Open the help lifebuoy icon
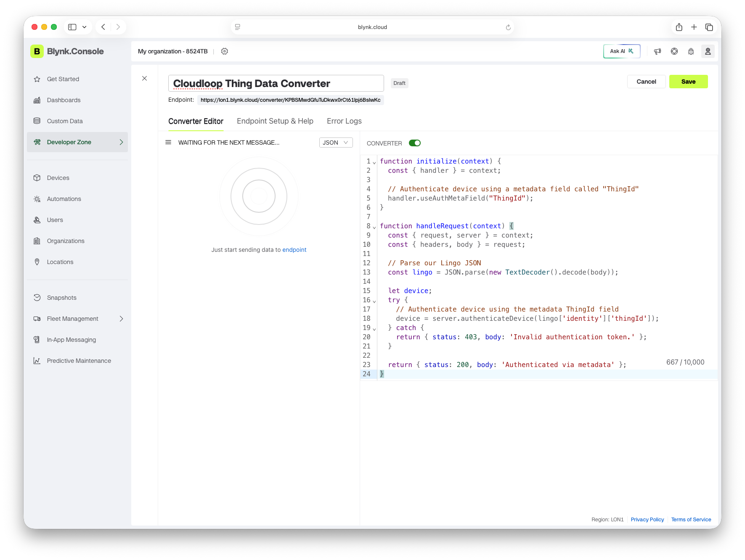This screenshot has height=560, width=745. tap(674, 51)
